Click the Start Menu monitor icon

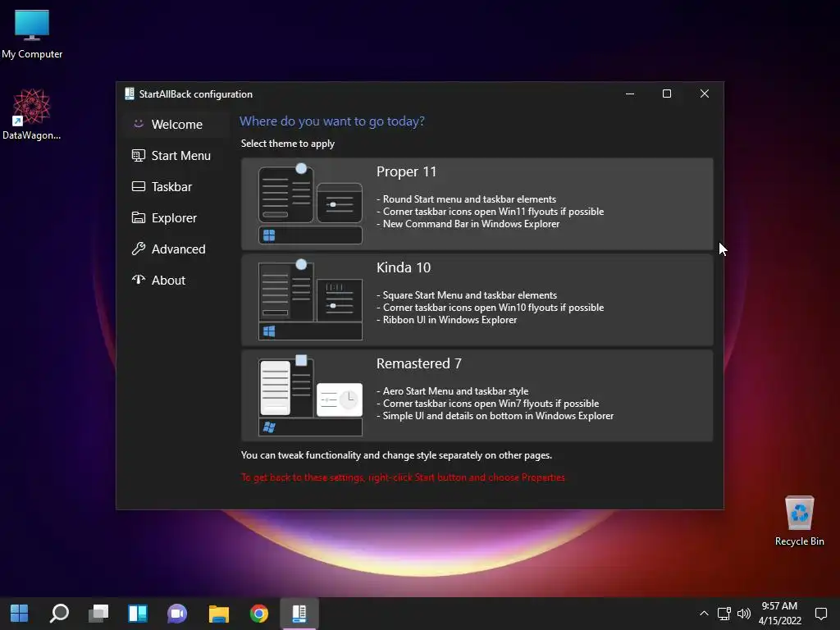pos(138,155)
